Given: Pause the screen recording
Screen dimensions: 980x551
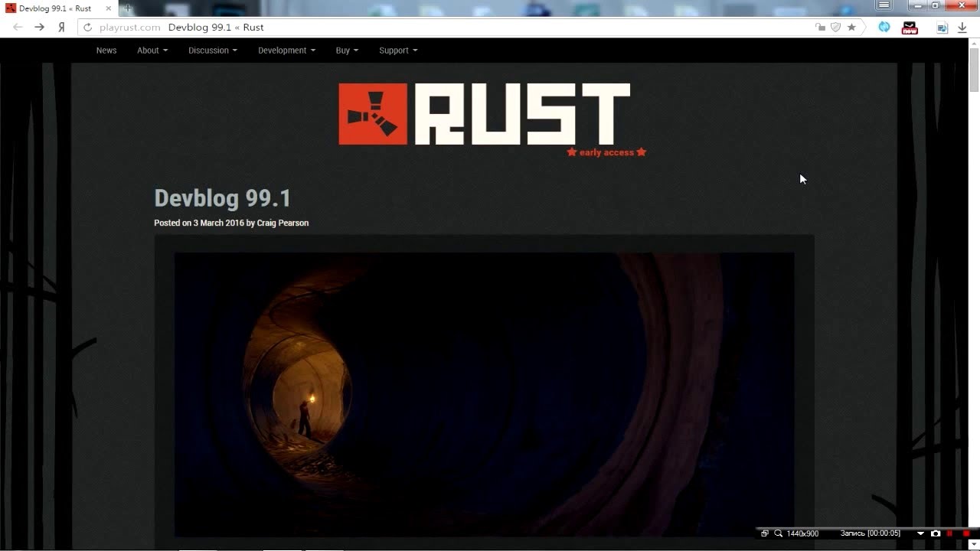Looking at the screenshot, I should [950, 533].
